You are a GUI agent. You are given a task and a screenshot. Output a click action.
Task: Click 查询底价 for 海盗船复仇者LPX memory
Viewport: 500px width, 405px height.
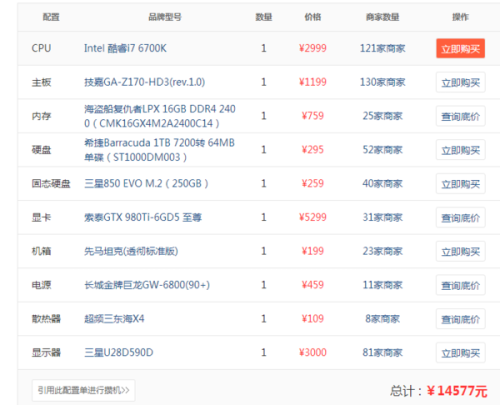pyautogui.click(x=460, y=116)
